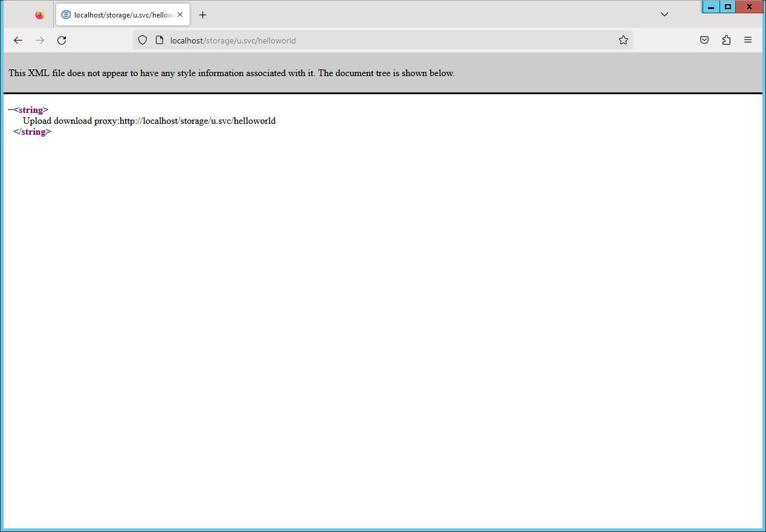Open the Firefox application hamburger menu
This screenshot has height=532, width=766.
[x=748, y=40]
